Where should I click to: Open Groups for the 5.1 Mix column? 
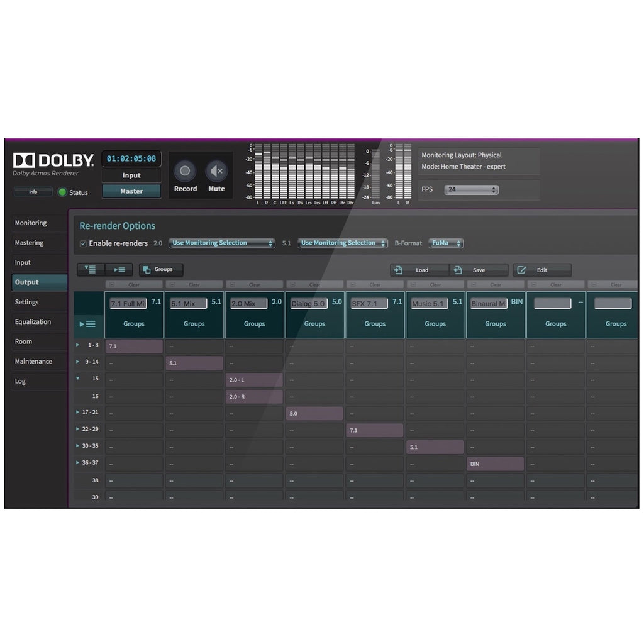194,324
